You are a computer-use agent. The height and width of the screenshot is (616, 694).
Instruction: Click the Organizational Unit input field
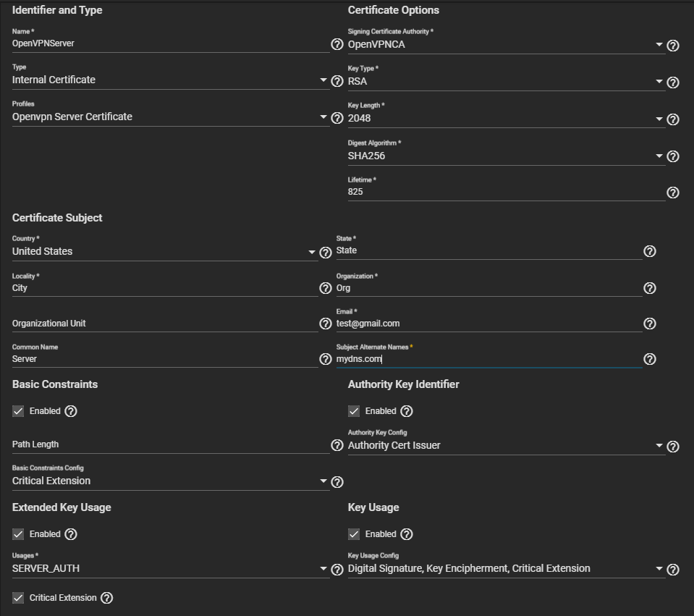[164, 324]
